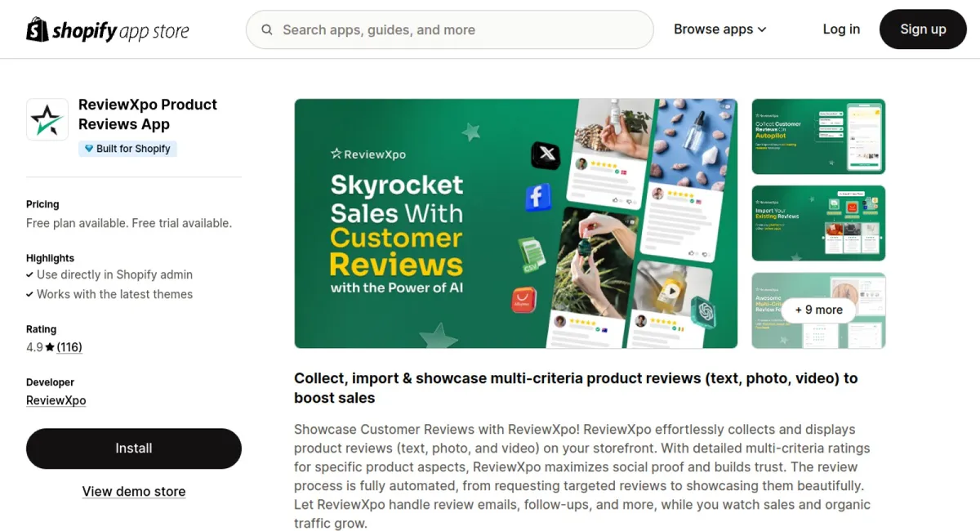
Task: Click the Built for Shopify badge
Action: (127, 149)
